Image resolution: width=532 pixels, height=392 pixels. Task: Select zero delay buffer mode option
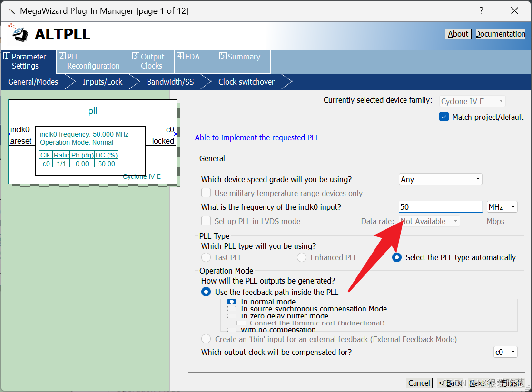click(232, 316)
